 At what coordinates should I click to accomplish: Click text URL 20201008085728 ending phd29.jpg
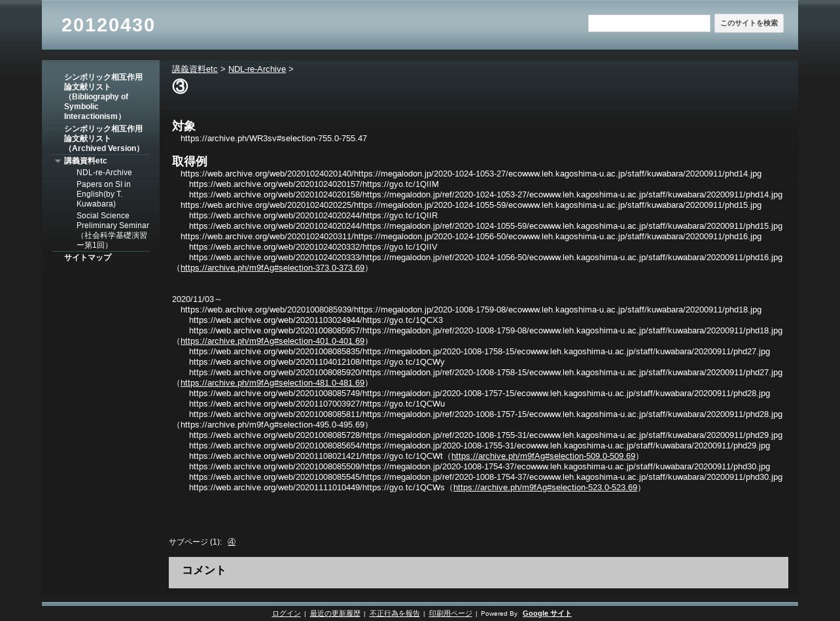[485, 435]
